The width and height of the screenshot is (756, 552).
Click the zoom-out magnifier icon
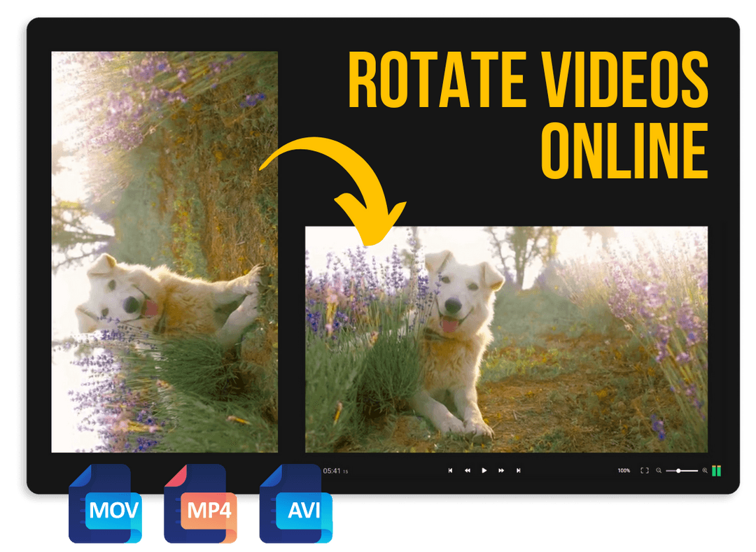point(658,471)
